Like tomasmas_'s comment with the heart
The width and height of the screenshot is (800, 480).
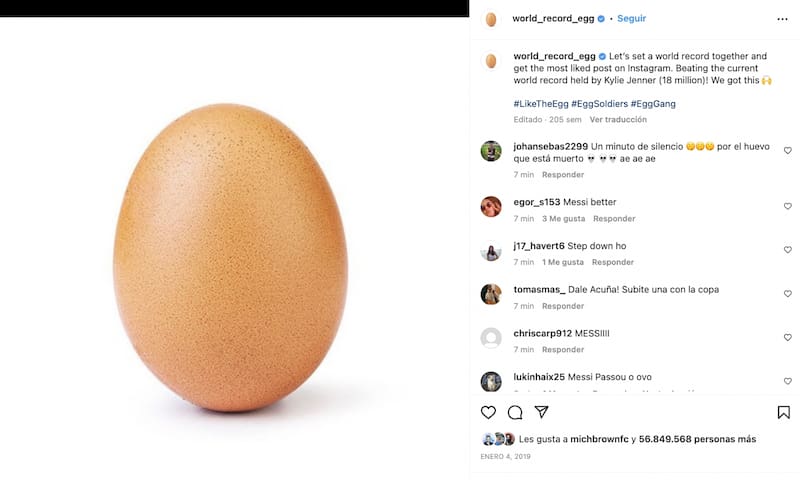[x=787, y=294]
